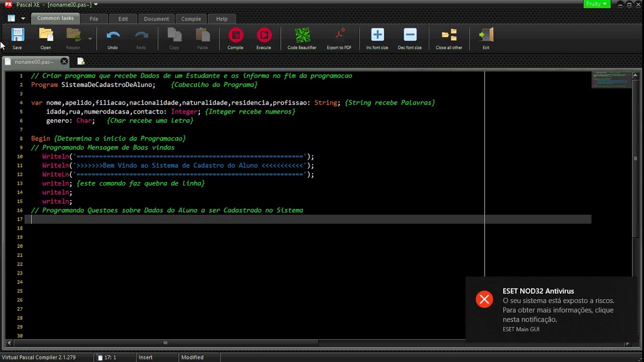Image resolution: width=644 pixels, height=362 pixels.
Task: Increase the editor font size
Action: point(377,39)
